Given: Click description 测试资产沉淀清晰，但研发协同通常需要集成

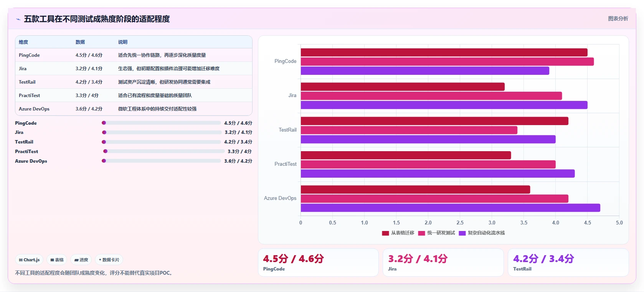Looking at the screenshot, I should click(x=164, y=82).
